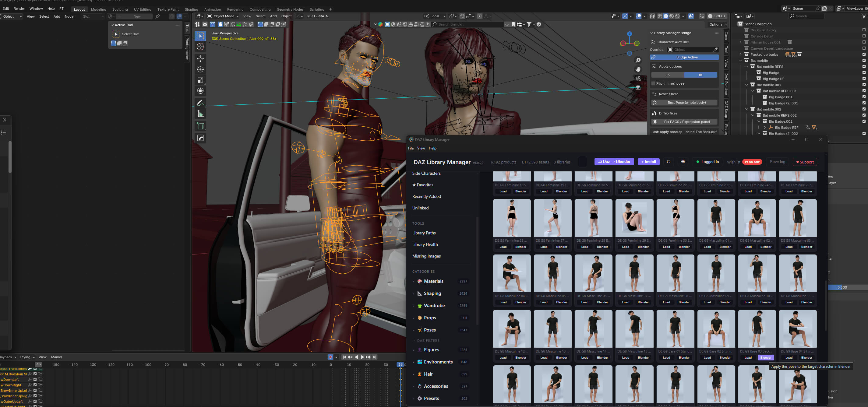
Task: Click the viewport pan hand icon
Action: pyautogui.click(x=638, y=69)
